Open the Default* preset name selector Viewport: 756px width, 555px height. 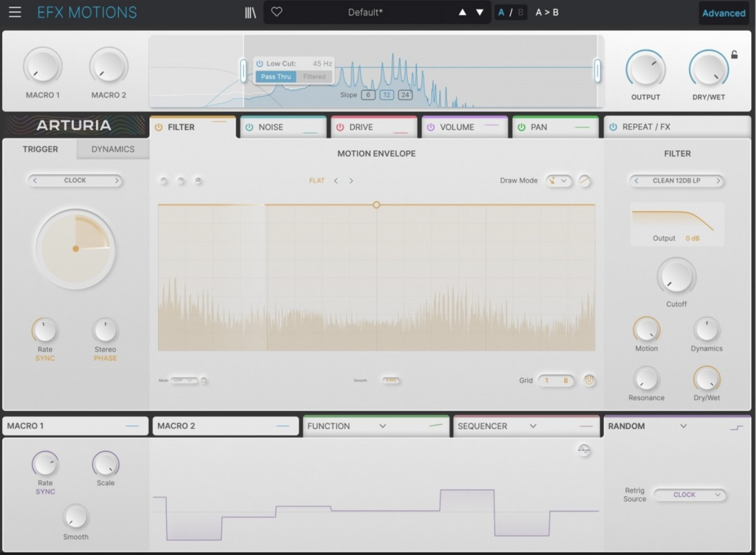[365, 12]
